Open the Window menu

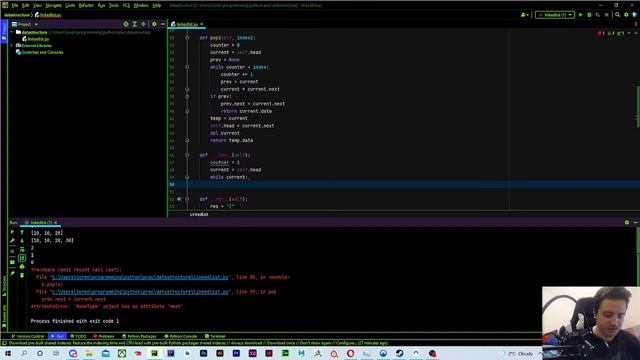point(141,5)
